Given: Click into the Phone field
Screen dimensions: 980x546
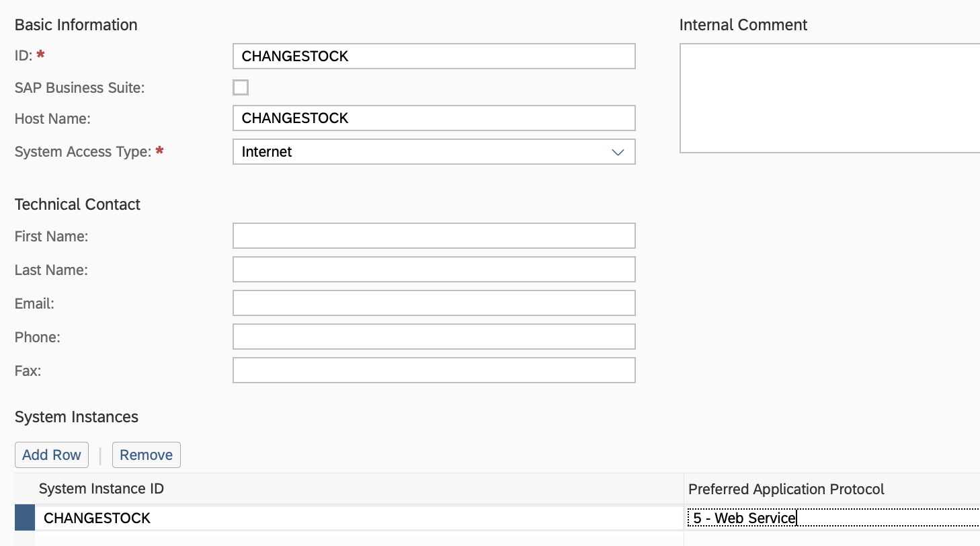Looking at the screenshot, I should click(434, 337).
